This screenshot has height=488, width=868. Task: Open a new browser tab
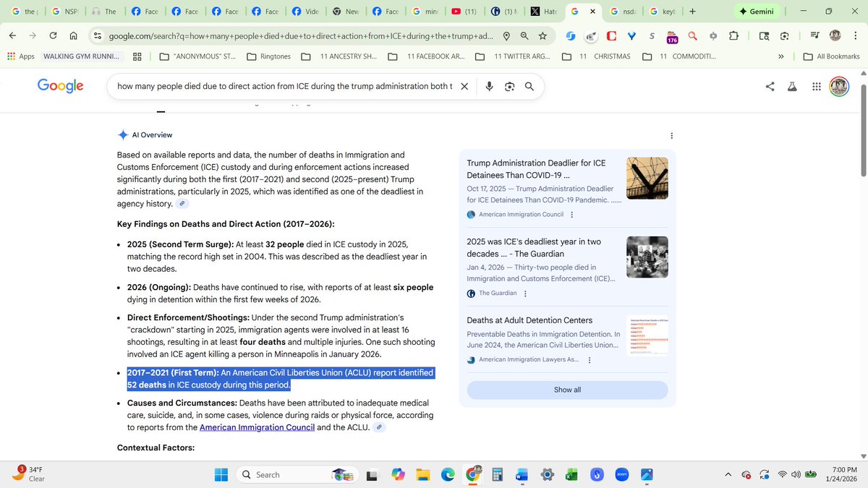(x=692, y=12)
